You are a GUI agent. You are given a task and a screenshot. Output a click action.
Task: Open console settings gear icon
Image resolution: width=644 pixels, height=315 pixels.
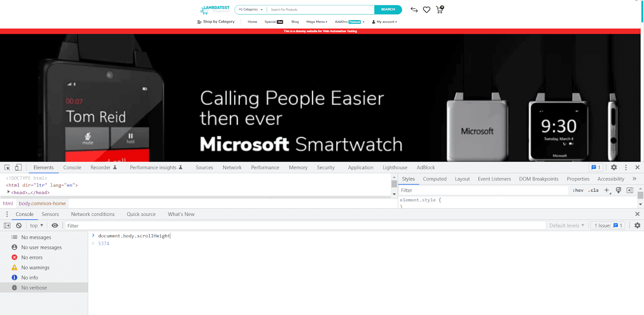click(x=638, y=226)
